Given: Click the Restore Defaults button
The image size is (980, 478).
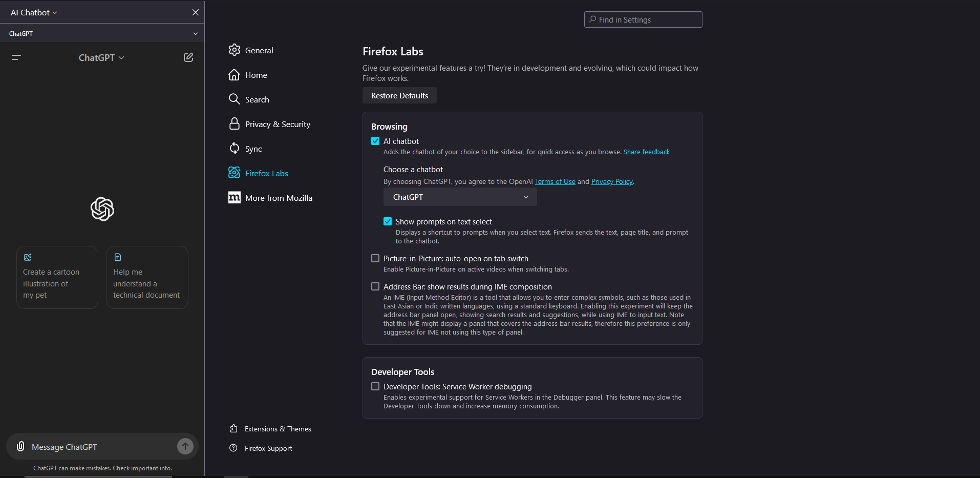Looking at the screenshot, I should pos(399,96).
